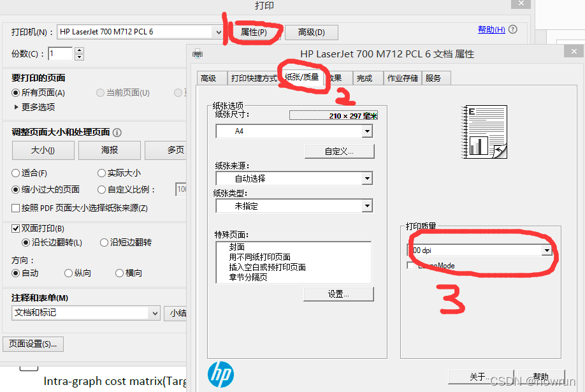Expand More options disclosure triangle

coord(16,107)
